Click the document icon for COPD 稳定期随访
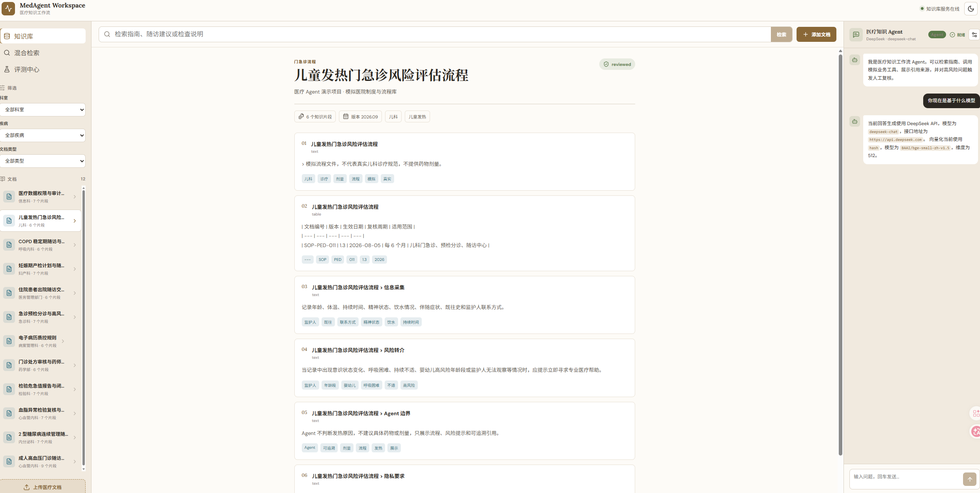980x493 pixels. [x=9, y=245]
